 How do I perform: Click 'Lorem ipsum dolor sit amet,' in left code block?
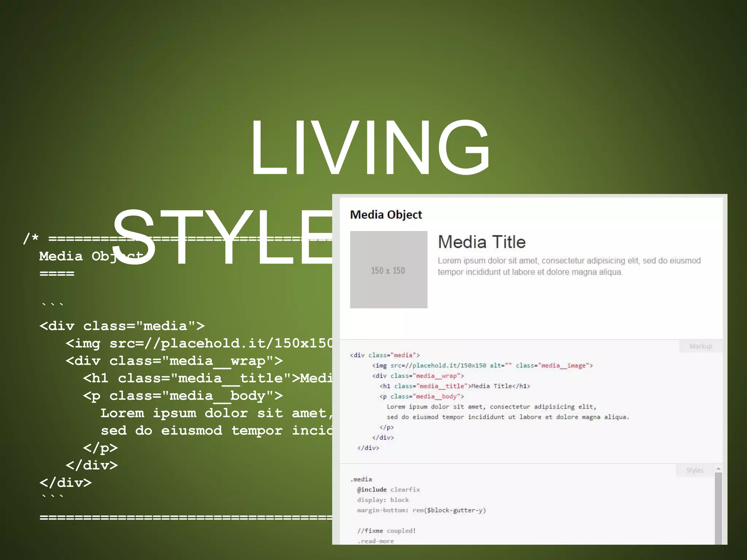tap(216, 413)
